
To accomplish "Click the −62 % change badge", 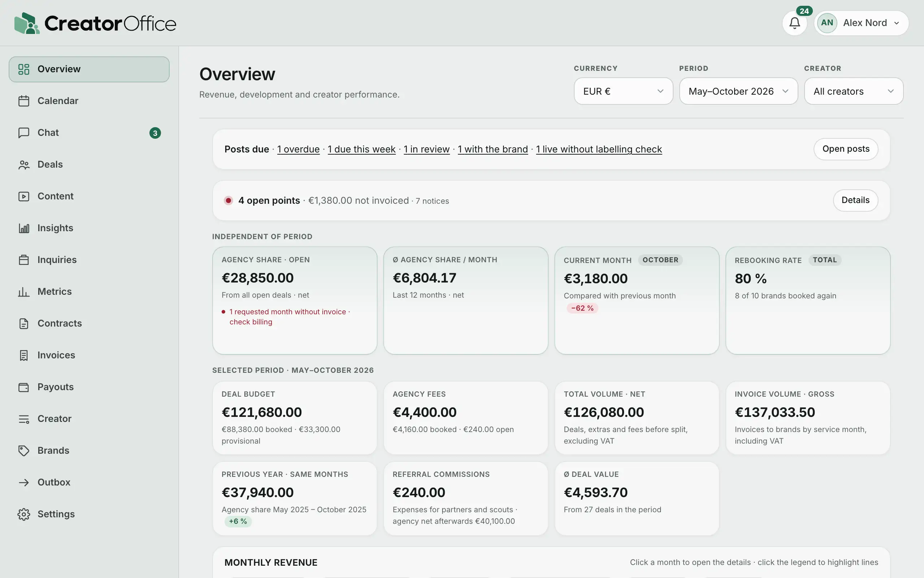I will pos(582,308).
